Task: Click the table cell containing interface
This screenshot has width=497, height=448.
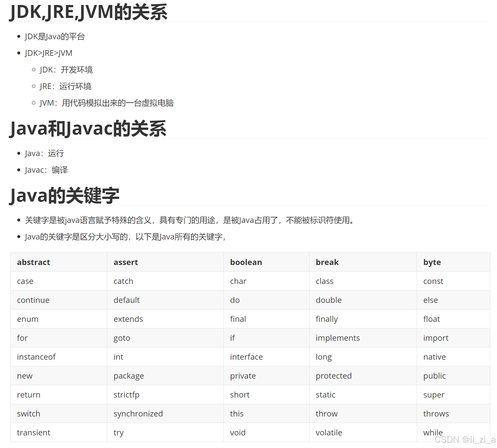Action: pyautogui.click(x=246, y=357)
